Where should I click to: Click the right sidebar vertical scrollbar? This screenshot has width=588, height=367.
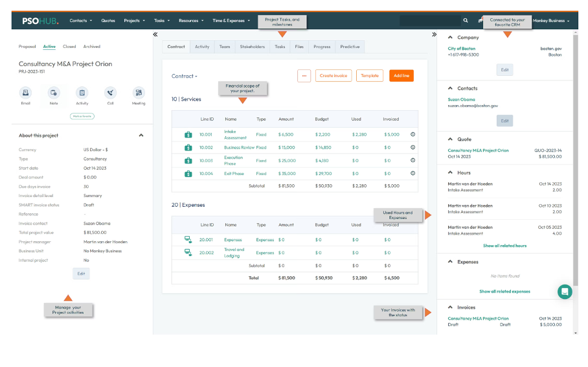(576, 161)
